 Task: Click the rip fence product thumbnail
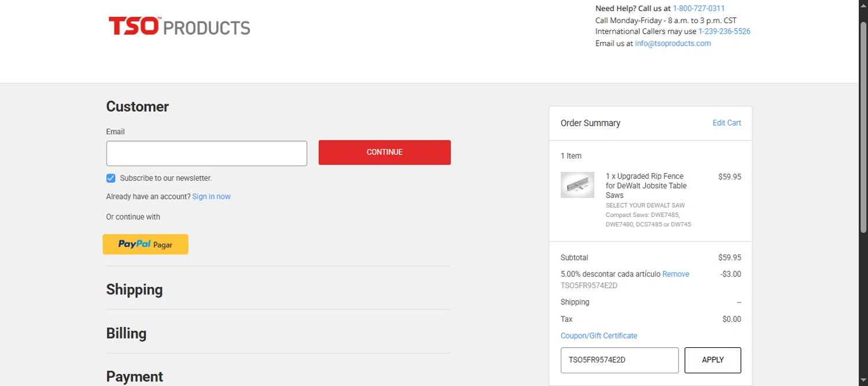click(x=578, y=185)
